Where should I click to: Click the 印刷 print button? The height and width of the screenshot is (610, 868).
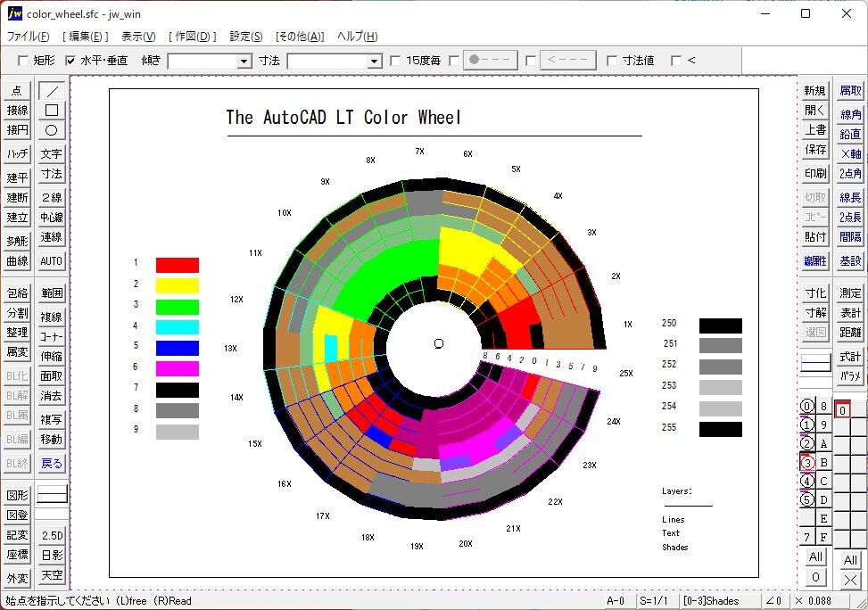coord(815,174)
